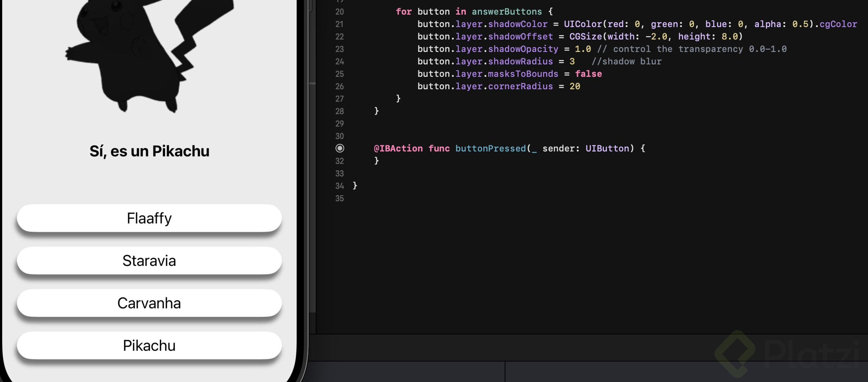This screenshot has height=382, width=868.
Task: Select the Carvanha answer button
Action: [149, 303]
